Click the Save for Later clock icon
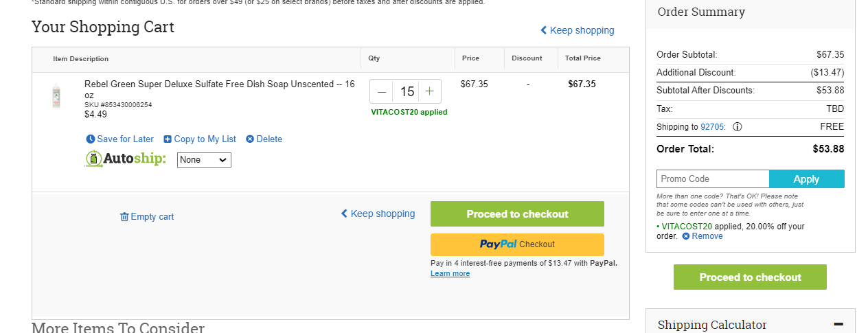 90,139
